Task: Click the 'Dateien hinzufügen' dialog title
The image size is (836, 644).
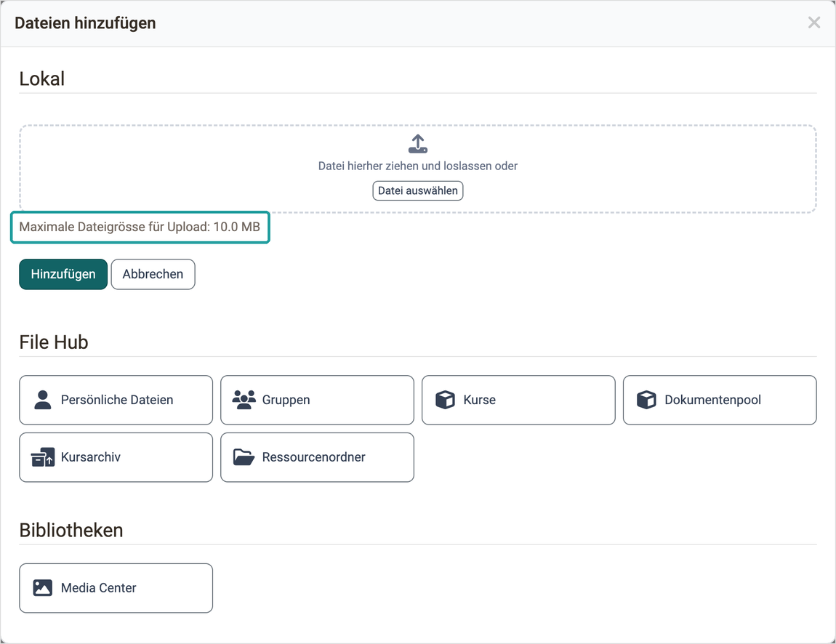Action: click(x=85, y=23)
